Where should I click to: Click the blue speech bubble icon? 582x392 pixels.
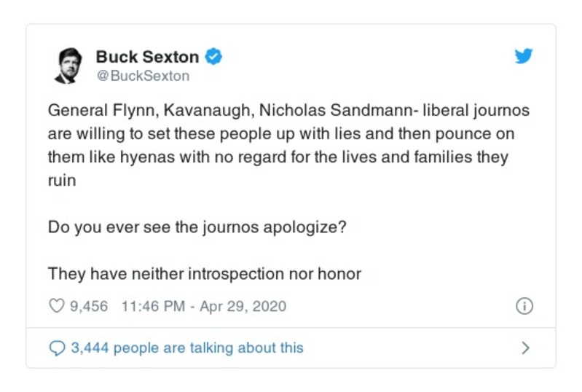(57, 348)
